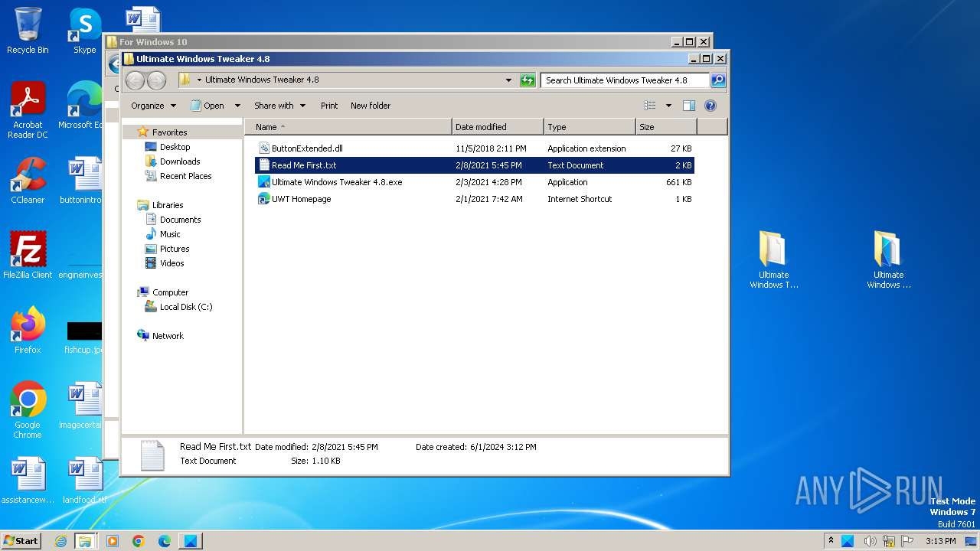Show hidden tray icons arrow
The image size is (980, 551).
831,541
